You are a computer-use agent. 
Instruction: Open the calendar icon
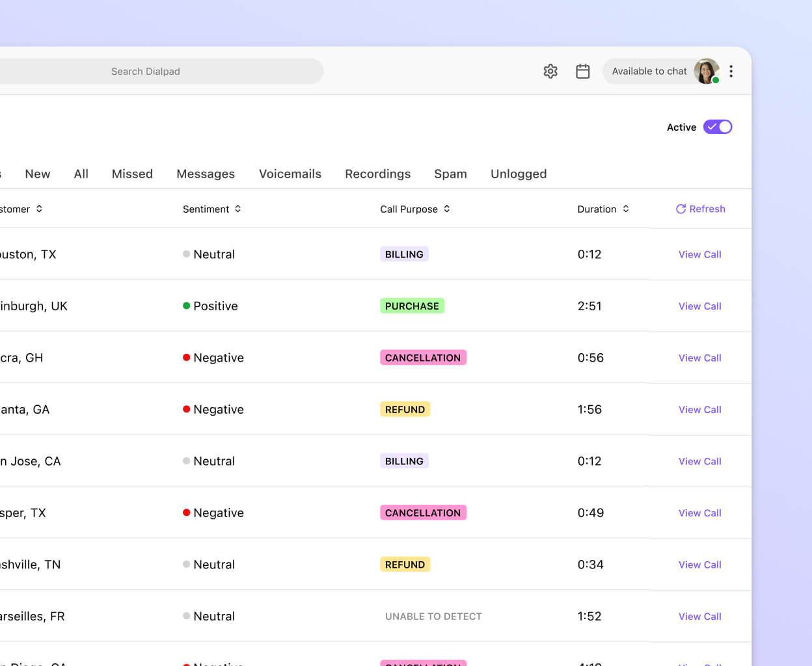[x=583, y=71]
